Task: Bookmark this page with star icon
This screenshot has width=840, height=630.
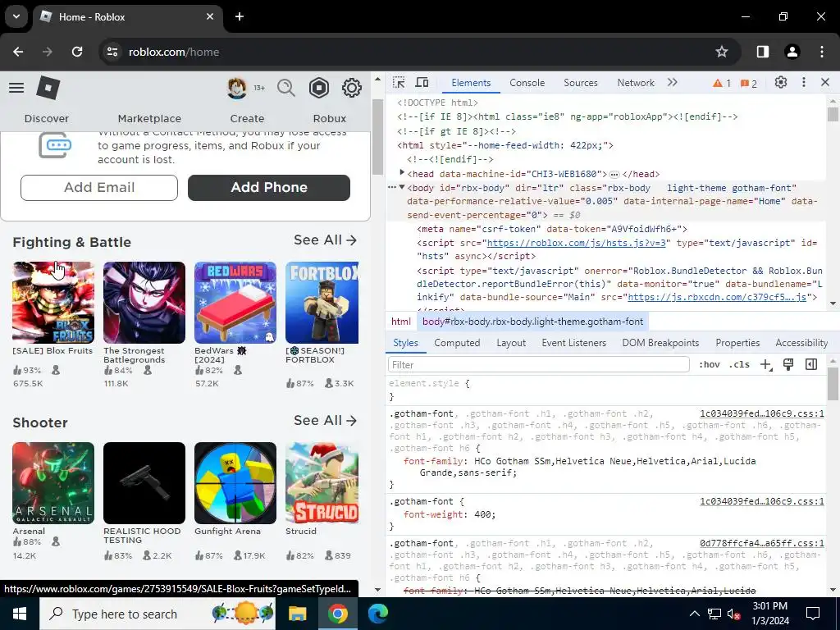Action: [722, 52]
